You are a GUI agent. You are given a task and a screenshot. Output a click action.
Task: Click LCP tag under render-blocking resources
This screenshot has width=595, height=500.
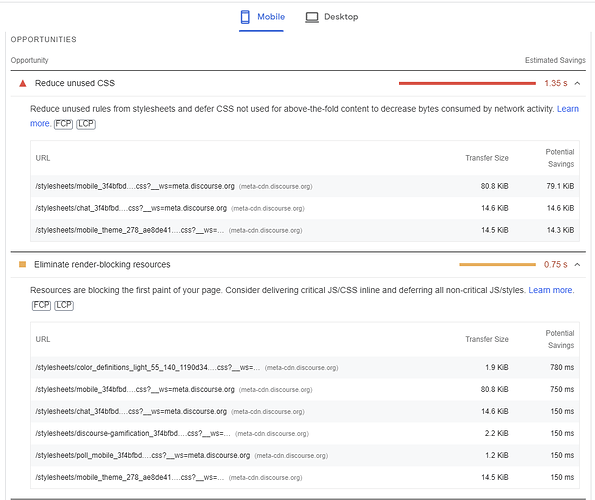(64, 305)
